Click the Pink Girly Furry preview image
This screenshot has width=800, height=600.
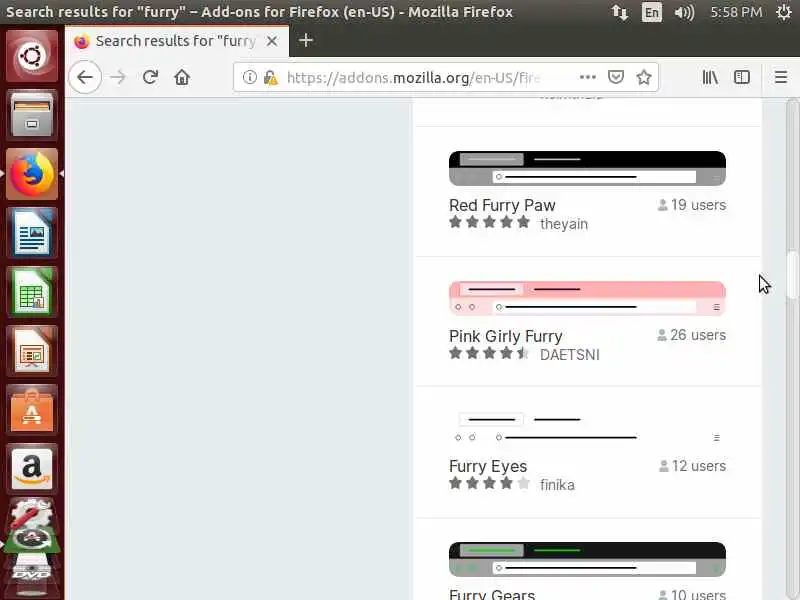pos(587,298)
